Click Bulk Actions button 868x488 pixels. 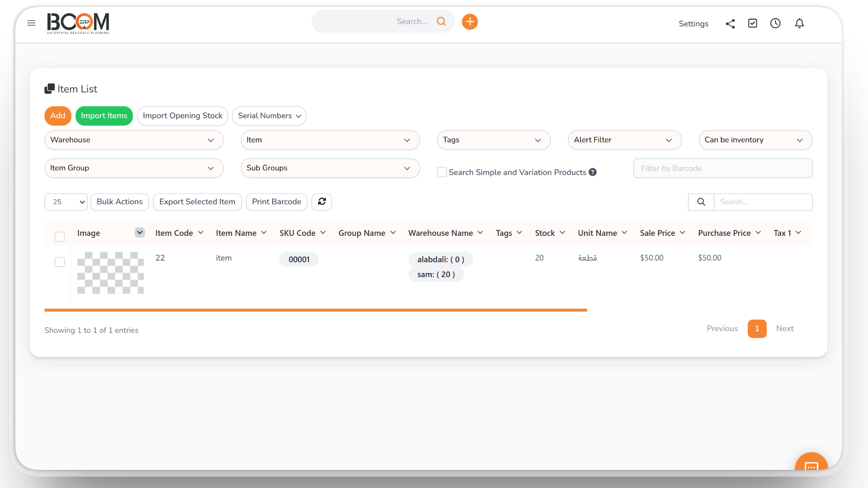pos(119,202)
